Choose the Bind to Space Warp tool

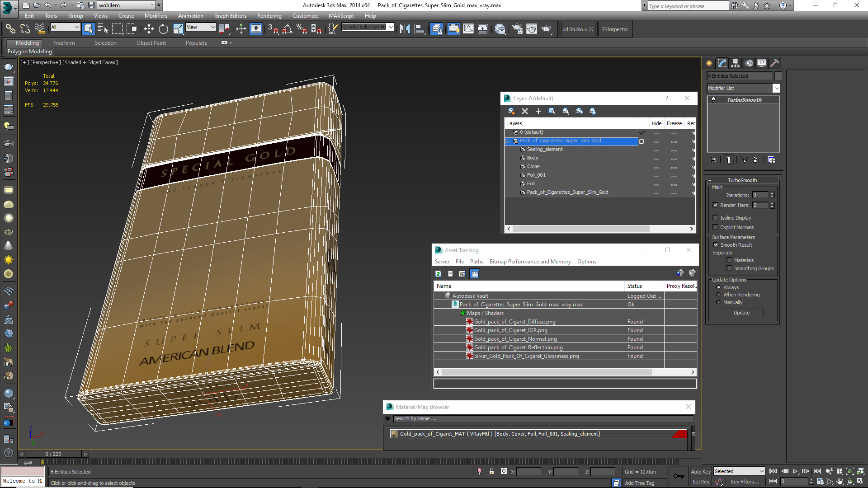tap(40, 29)
